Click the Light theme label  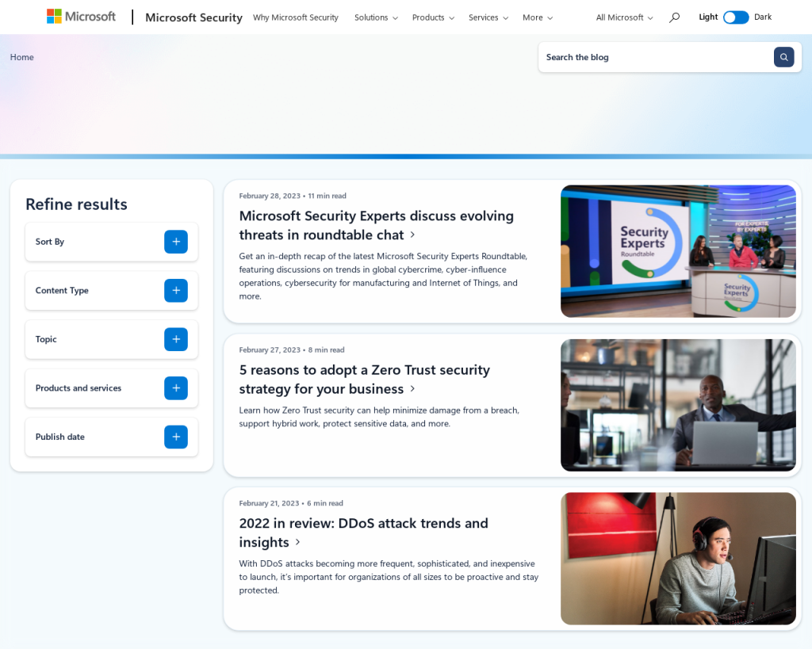pos(708,17)
